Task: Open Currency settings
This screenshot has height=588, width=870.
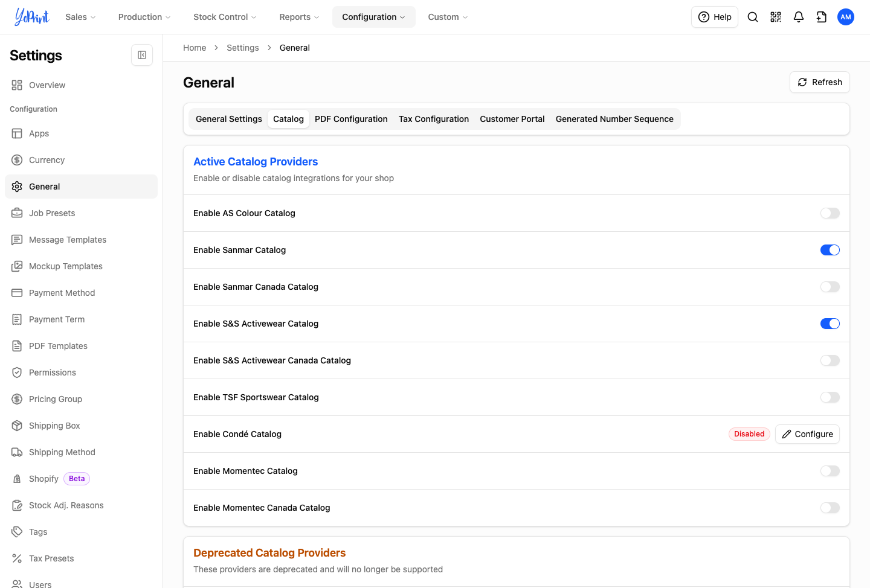Action: click(x=81, y=160)
